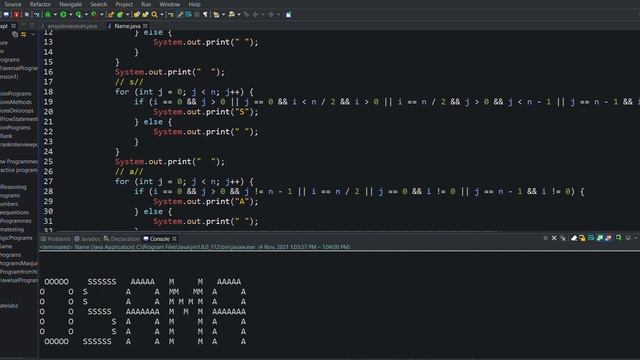Click the Last Edit Location icon
Viewport: 640px width, 360px height.
[x=247, y=14]
